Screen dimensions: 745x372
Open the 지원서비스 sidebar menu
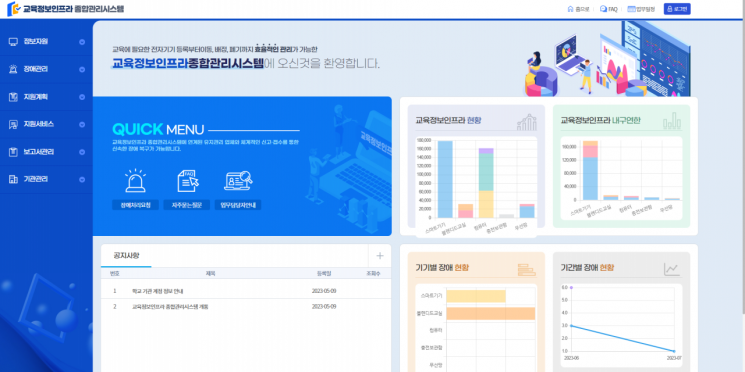tap(46, 124)
